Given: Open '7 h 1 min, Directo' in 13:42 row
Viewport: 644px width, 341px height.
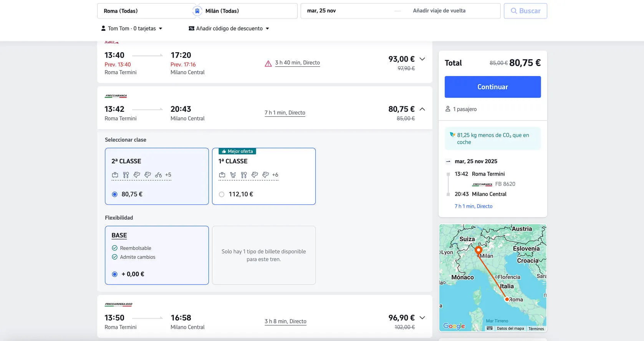Looking at the screenshot, I should (285, 113).
